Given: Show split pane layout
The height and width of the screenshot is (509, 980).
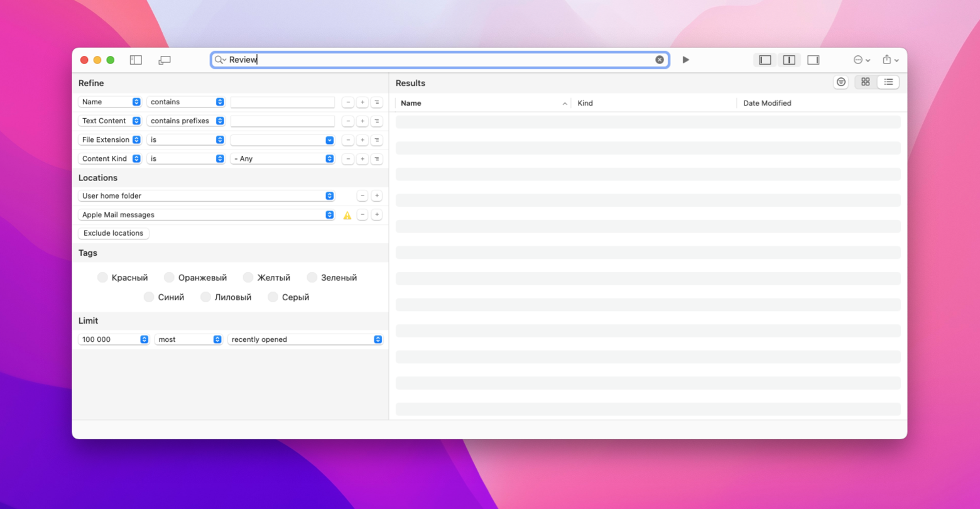Looking at the screenshot, I should [789, 60].
